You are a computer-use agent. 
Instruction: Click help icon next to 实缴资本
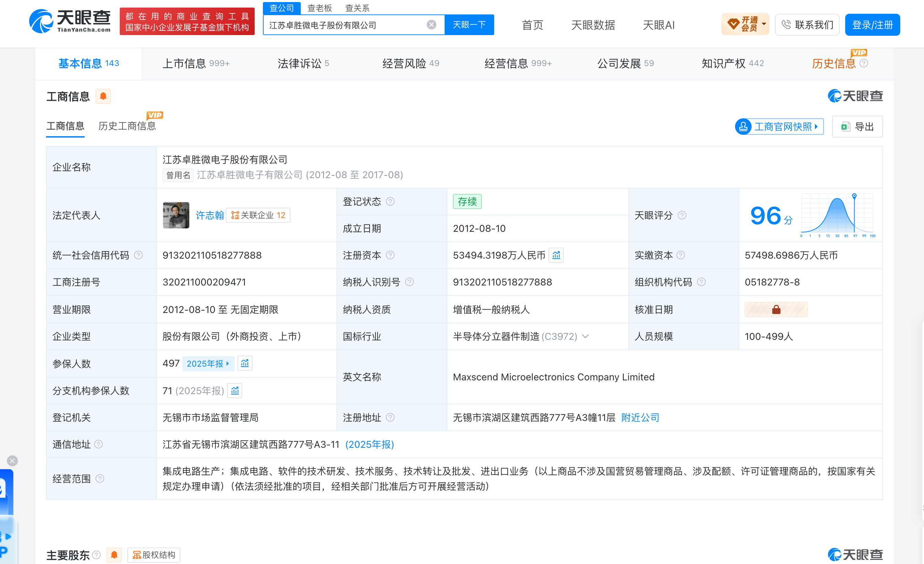pyautogui.click(x=681, y=255)
